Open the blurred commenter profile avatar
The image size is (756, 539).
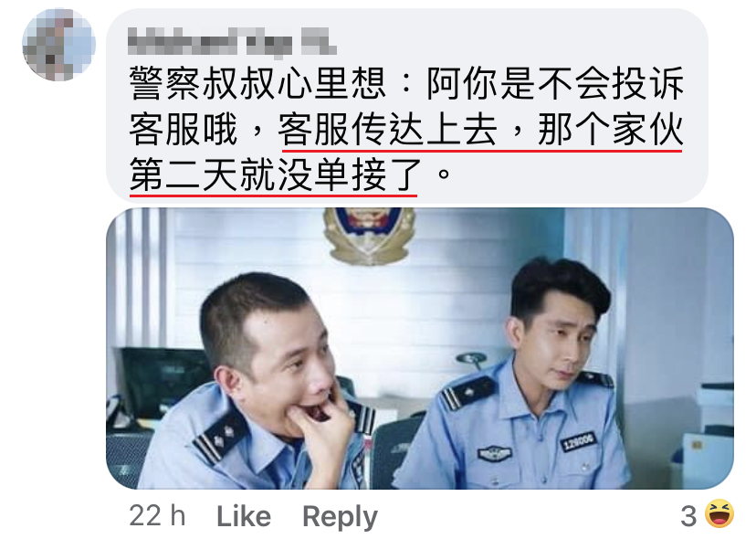point(58,45)
